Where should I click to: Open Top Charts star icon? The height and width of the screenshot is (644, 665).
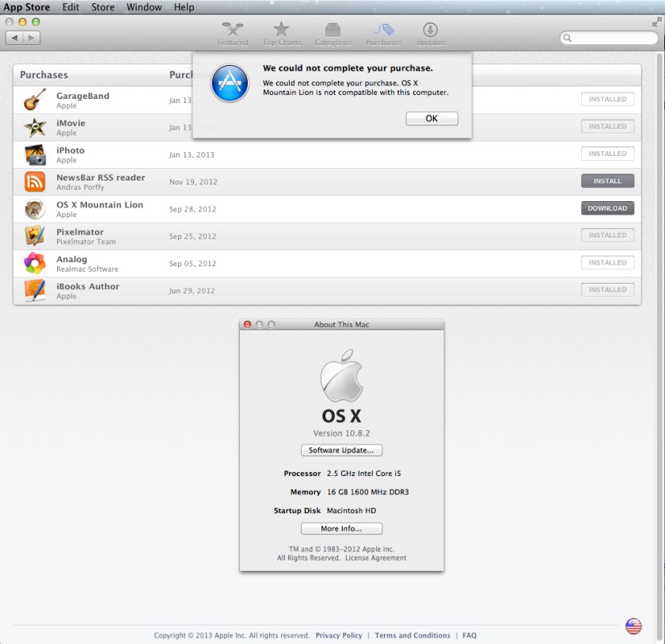[x=281, y=33]
